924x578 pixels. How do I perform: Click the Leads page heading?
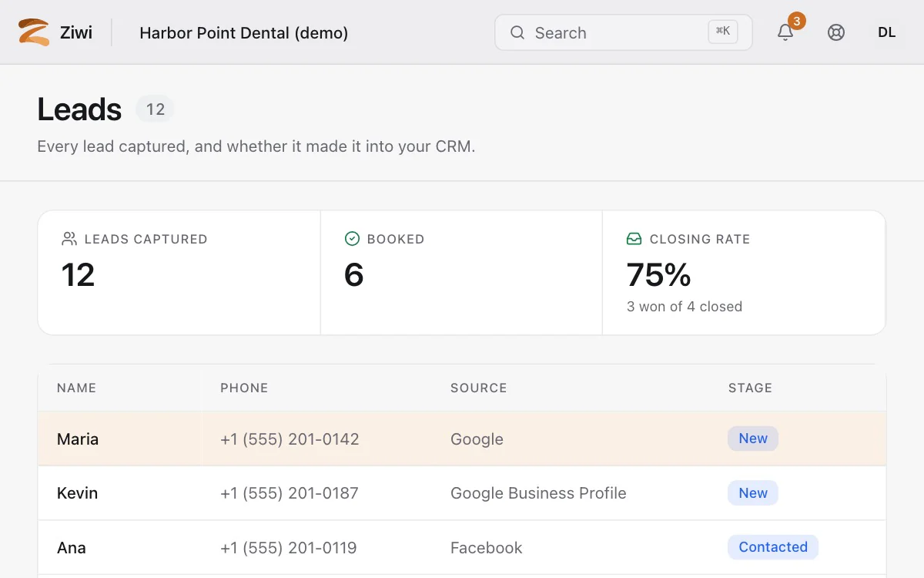[79, 109]
